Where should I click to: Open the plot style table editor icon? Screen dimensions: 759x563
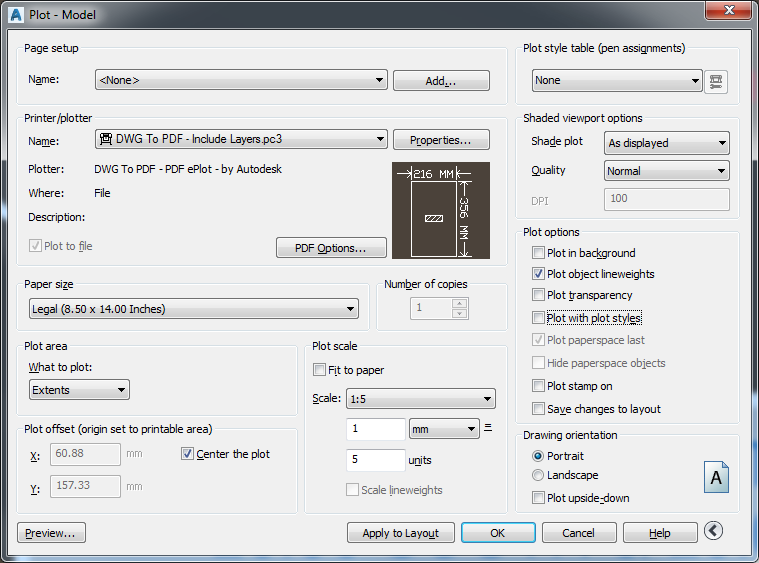point(715,81)
